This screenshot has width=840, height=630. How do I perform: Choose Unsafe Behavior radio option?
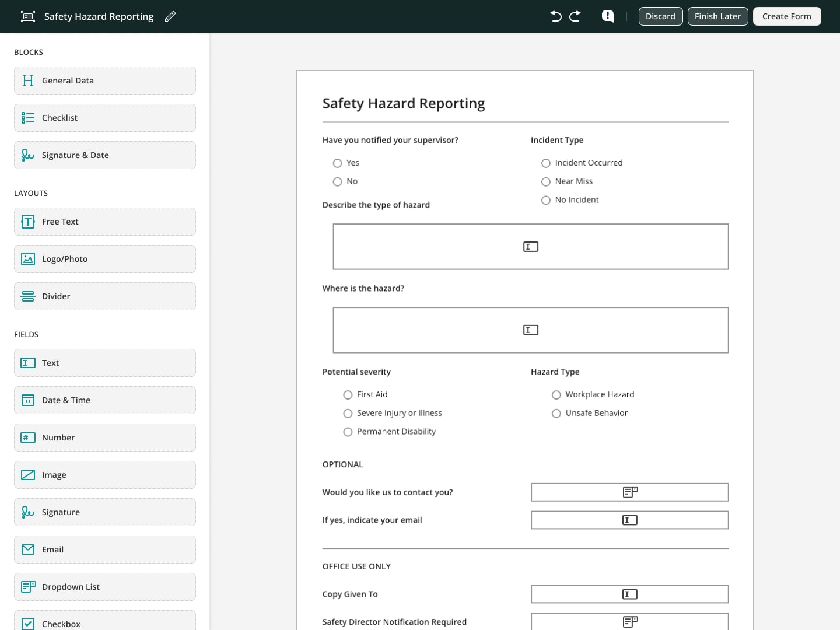pyautogui.click(x=556, y=414)
